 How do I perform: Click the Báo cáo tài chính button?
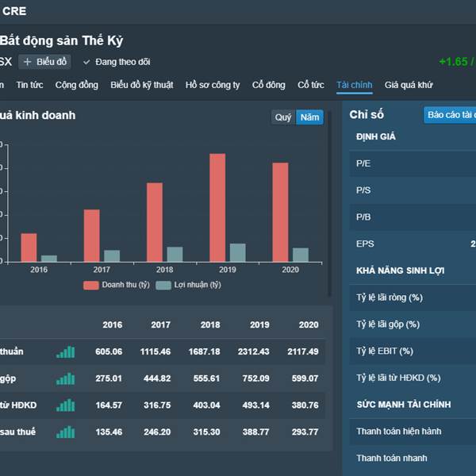(450, 115)
